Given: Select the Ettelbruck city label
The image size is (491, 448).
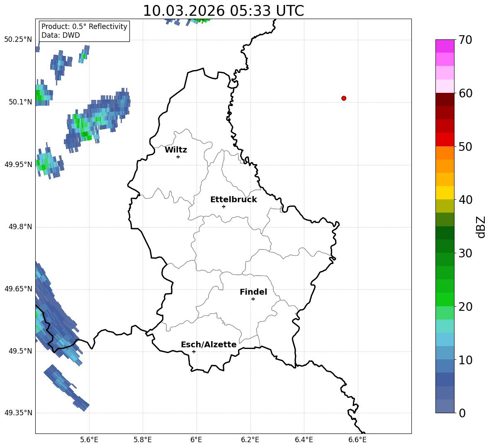Looking at the screenshot, I should (233, 200).
